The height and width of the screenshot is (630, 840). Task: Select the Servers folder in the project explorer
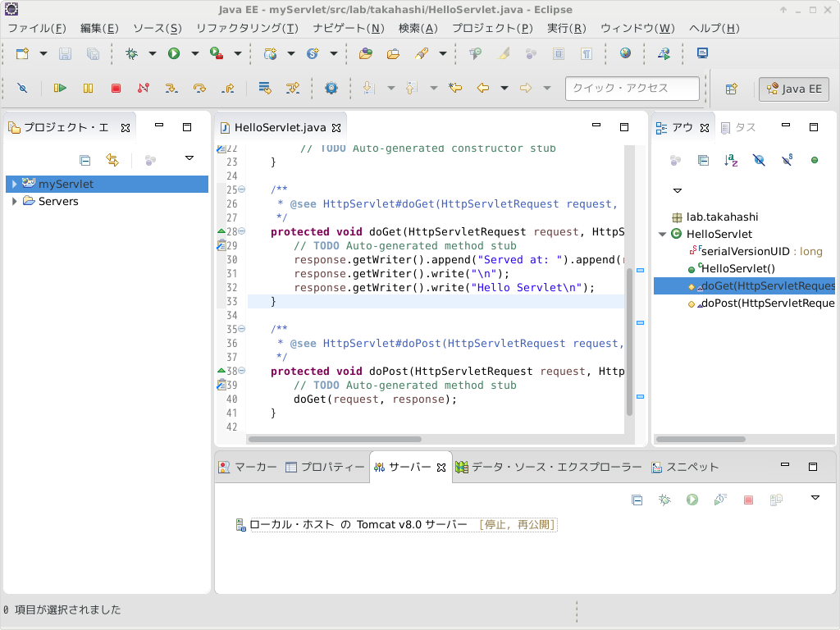click(x=58, y=202)
